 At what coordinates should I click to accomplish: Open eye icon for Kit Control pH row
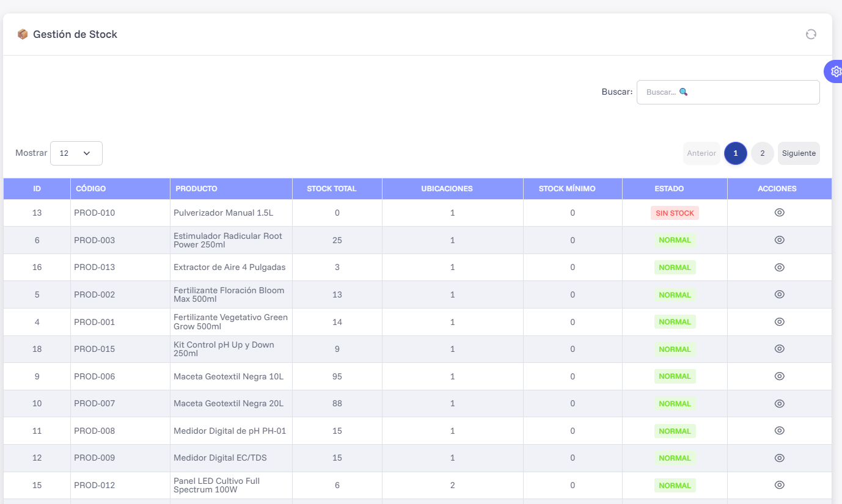[x=779, y=349]
